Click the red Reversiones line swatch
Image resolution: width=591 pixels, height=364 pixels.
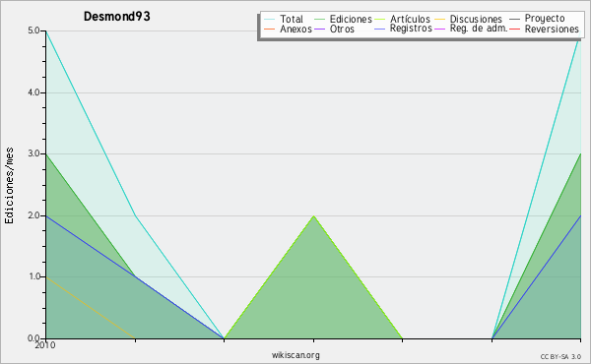pos(514,29)
